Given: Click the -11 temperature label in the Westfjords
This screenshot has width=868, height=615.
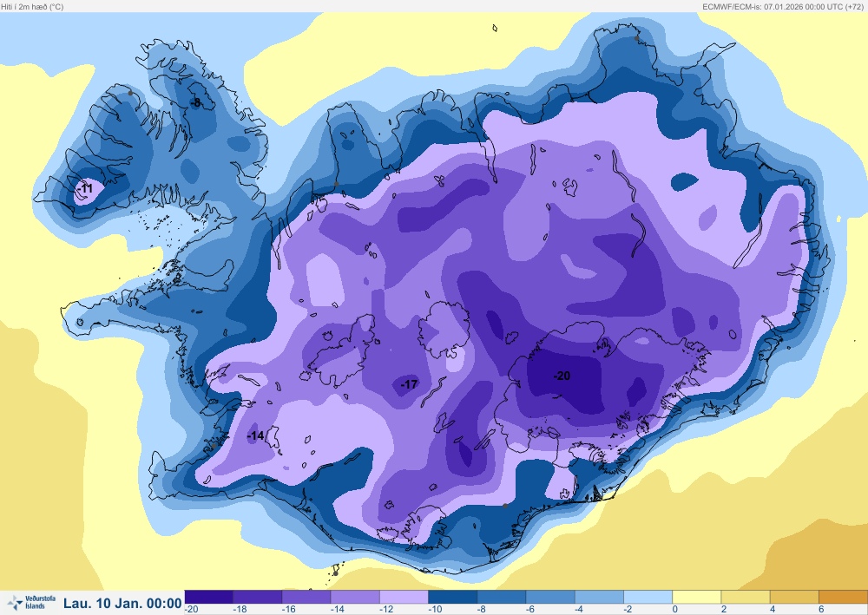Looking at the screenshot, I should pos(85,188).
